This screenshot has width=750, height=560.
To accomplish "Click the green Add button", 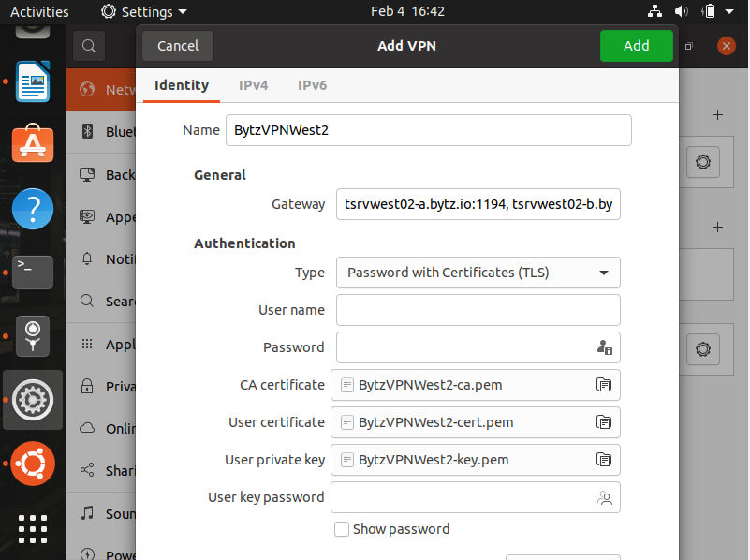I will (x=637, y=46).
